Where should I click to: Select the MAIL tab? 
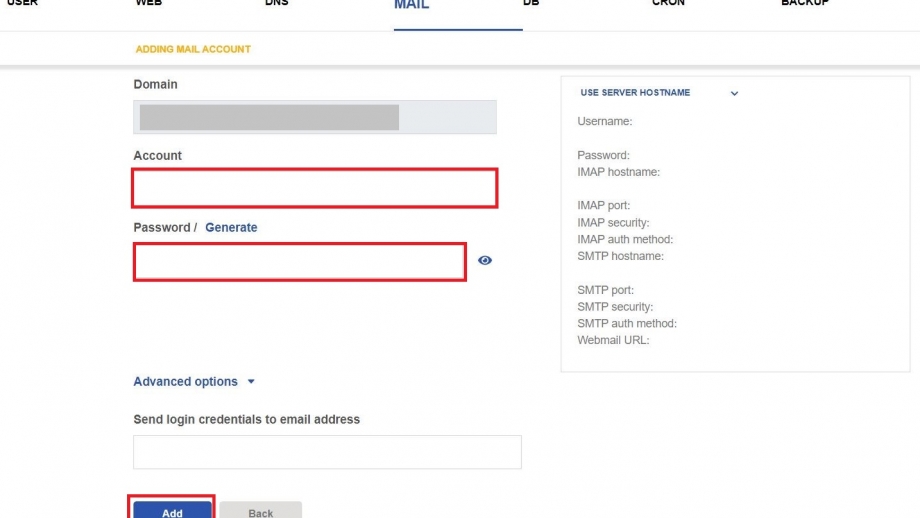click(x=411, y=5)
